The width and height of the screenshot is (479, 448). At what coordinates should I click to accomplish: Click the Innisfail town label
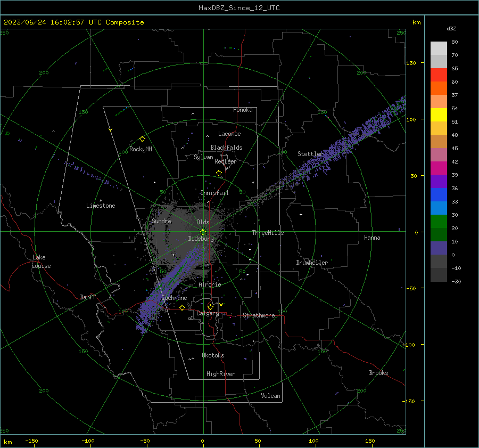point(214,193)
